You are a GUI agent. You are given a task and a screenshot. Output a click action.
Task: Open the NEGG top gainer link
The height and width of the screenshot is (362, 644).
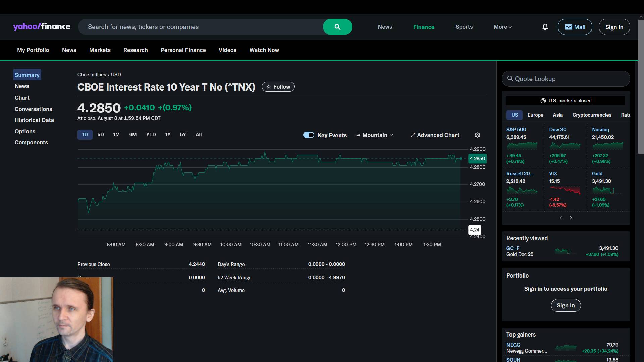point(513,345)
